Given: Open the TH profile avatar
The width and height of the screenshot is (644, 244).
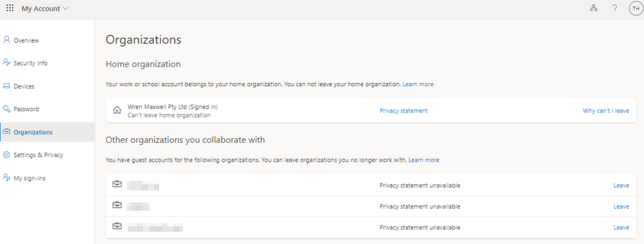Looking at the screenshot, I should [635, 9].
